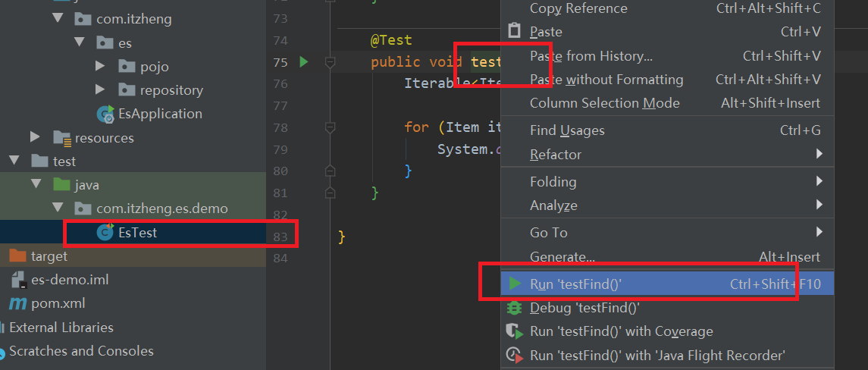Click the es package folder icon

(x=105, y=42)
